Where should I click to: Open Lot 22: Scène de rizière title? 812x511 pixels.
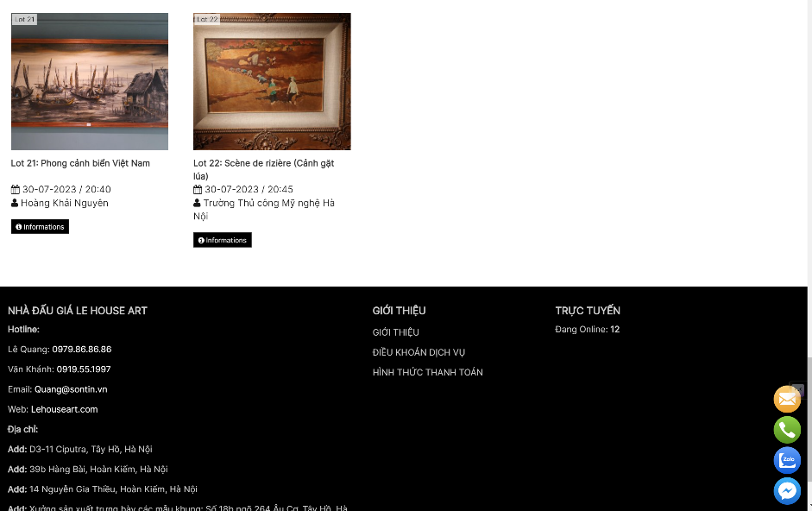click(263, 169)
